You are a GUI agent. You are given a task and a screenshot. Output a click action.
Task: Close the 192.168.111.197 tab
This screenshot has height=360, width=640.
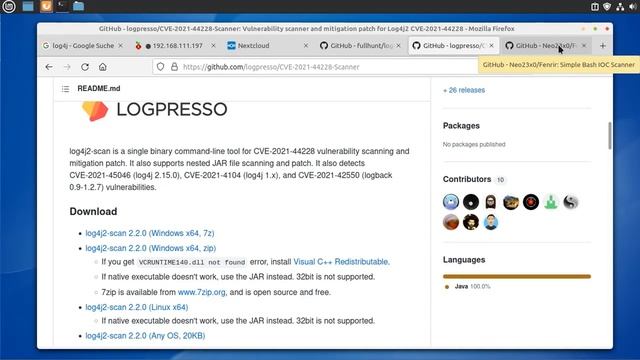tap(213, 46)
